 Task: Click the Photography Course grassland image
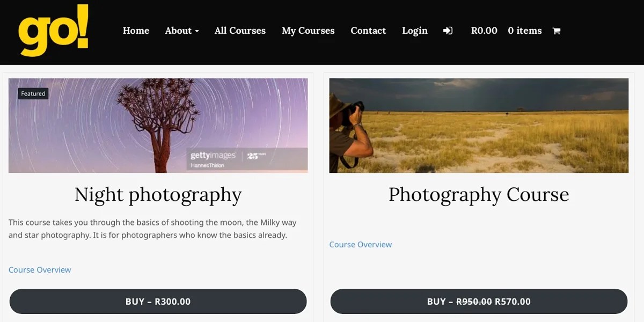point(479,125)
